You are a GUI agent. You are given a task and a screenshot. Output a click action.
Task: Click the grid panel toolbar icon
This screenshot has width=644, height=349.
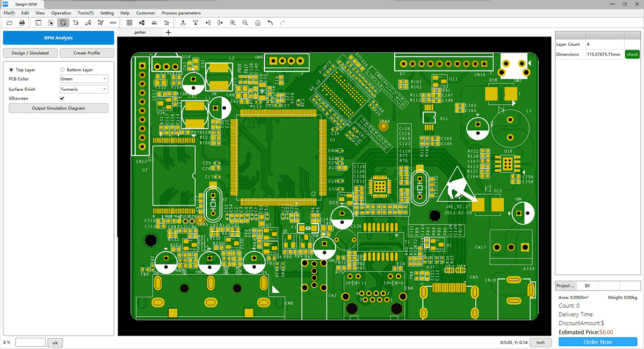[x=129, y=23]
